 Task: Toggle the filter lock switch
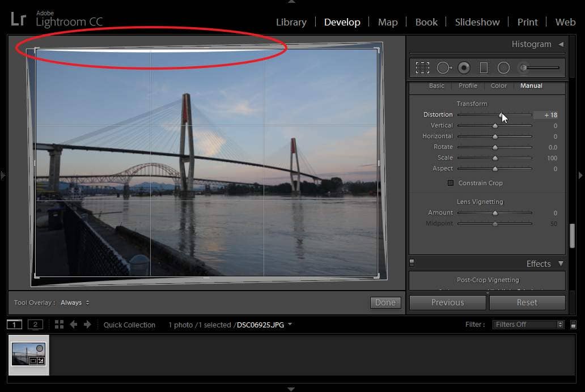[x=573, y=325]
